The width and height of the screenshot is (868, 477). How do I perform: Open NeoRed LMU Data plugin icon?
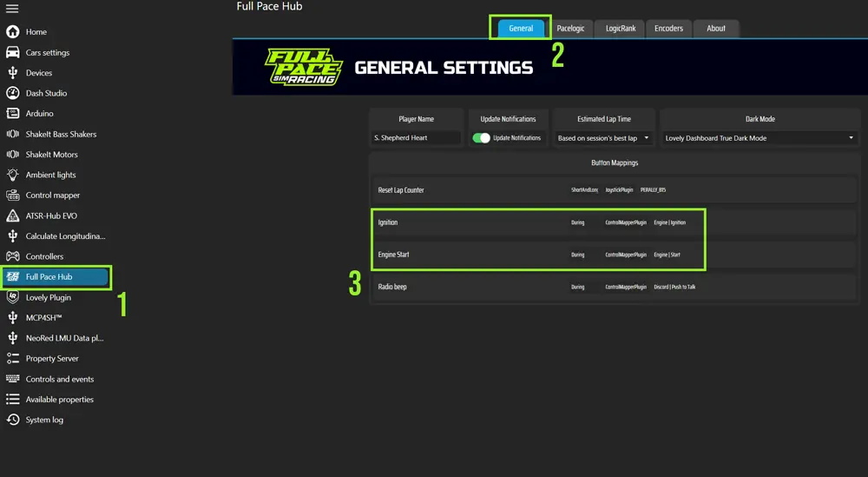click(x=13, y=338)
